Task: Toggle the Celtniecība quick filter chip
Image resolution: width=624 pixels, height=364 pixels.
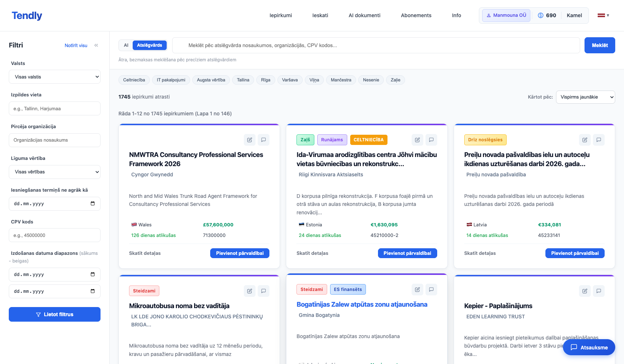Action: click(134, 80)
